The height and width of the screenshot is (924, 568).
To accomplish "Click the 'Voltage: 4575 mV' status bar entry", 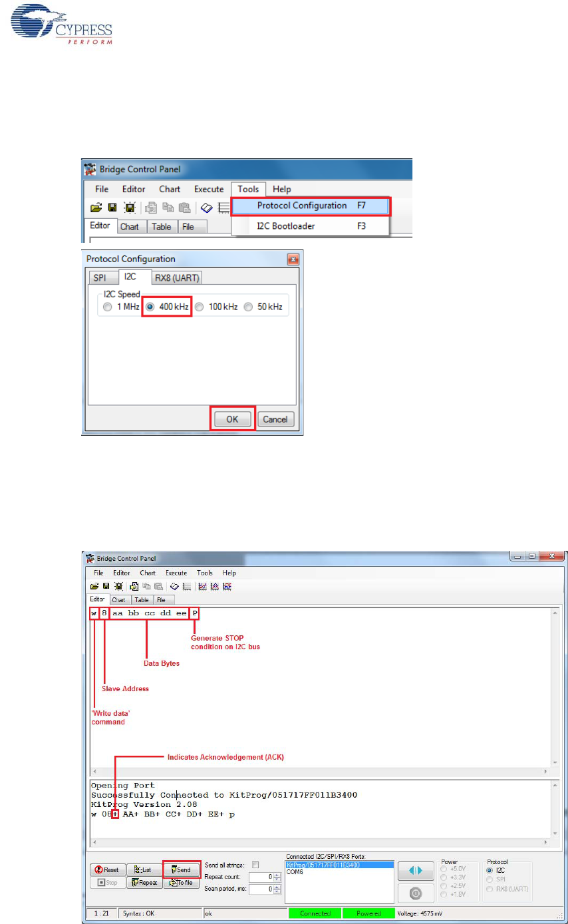I will [419, 913].
